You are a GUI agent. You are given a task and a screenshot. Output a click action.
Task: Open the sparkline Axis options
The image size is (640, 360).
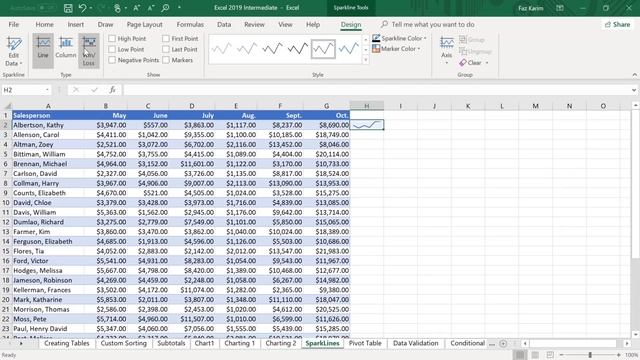point(447,51)
